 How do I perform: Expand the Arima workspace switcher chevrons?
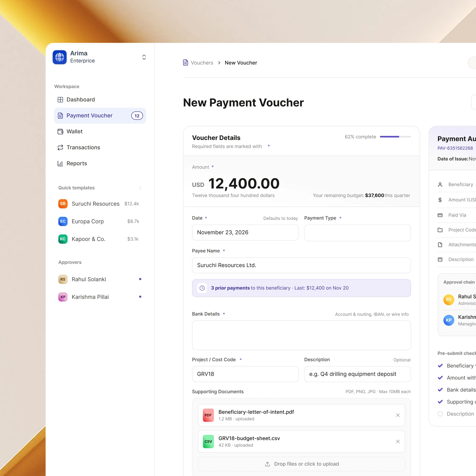coord(144,57)
